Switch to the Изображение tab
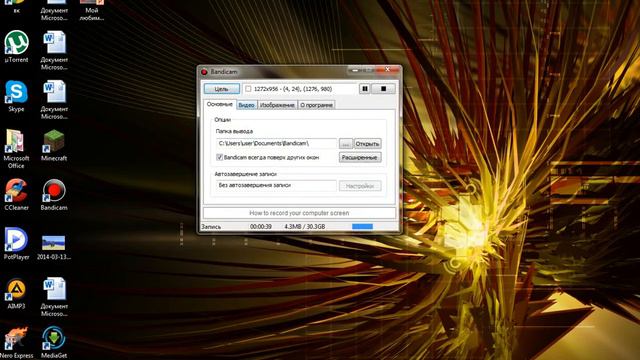 (x=277, y=105)
